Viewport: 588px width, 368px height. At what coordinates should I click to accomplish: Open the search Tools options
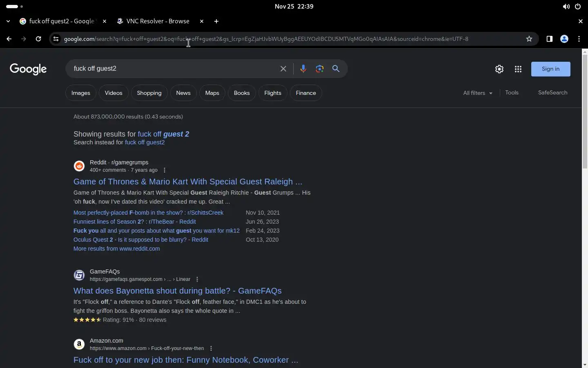click(512, 93)
